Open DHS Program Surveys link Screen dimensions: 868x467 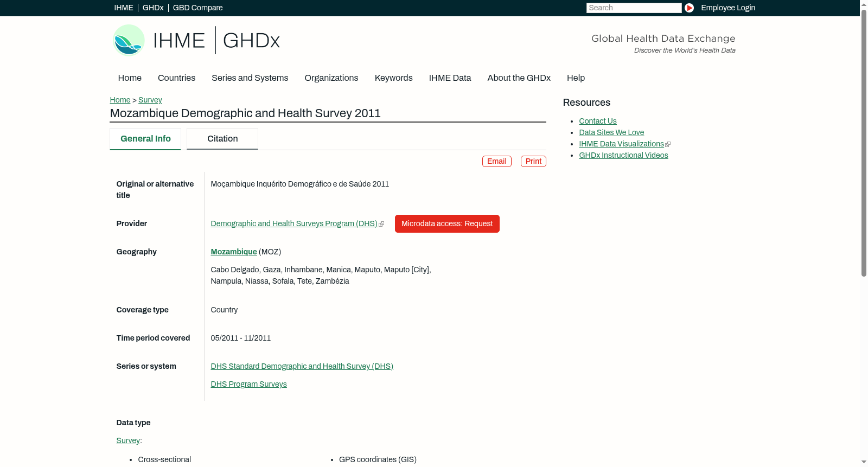(249, 384)
